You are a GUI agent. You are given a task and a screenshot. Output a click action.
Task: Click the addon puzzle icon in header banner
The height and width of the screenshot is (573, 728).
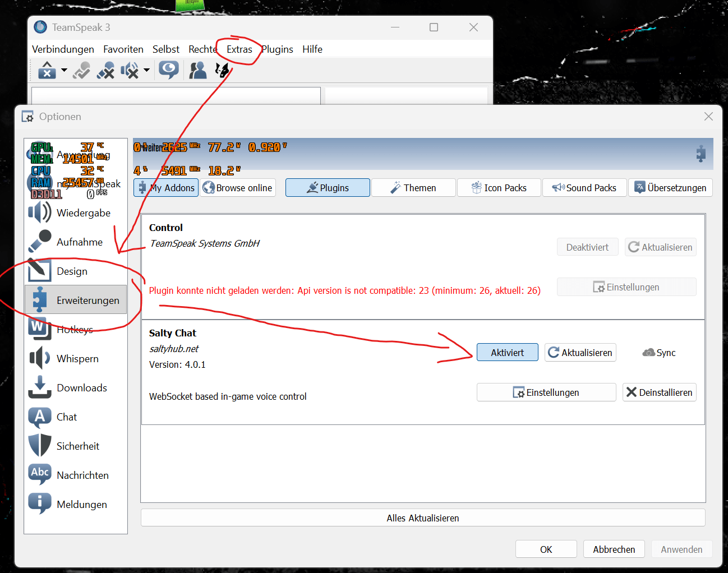click(701, 154)
